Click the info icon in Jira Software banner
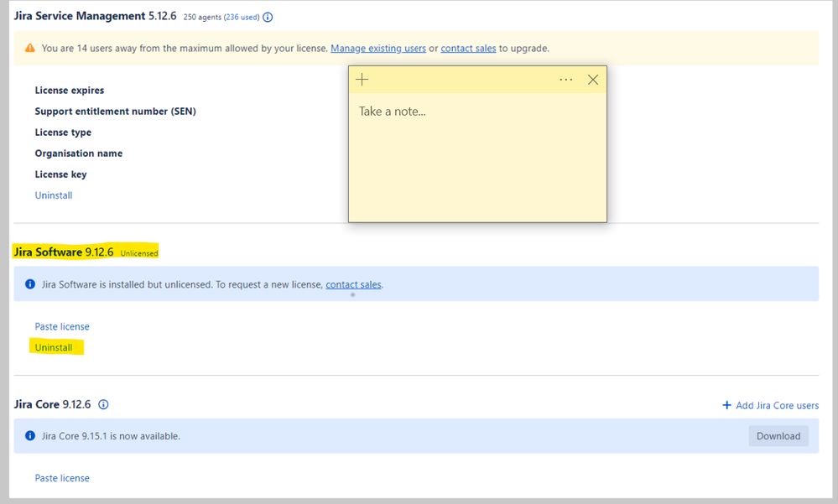This screenshot has width=838, height=504. (x=30, y=283)
